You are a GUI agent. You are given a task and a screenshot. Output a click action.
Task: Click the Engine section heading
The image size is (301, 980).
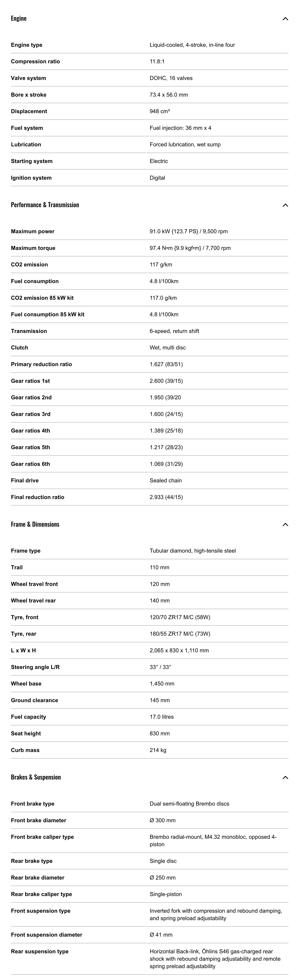pos(19,18)
